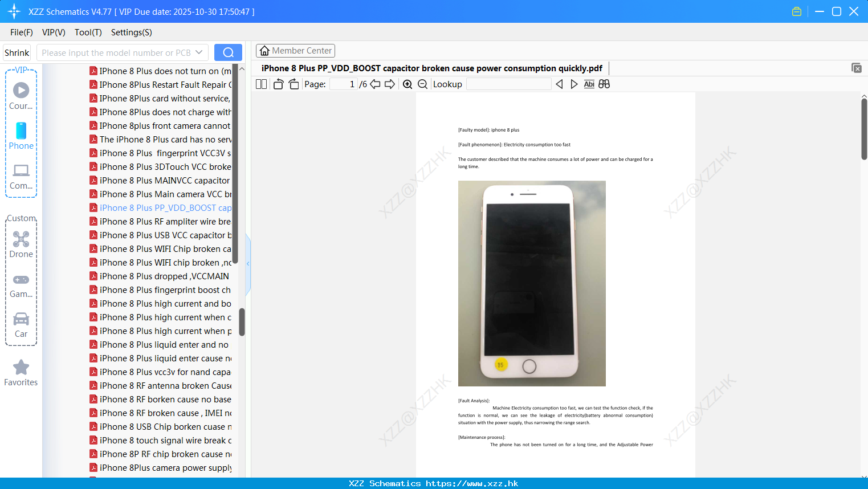Click the Lookup text field
This screenshot has height=489, width=868.
(508, 84)
